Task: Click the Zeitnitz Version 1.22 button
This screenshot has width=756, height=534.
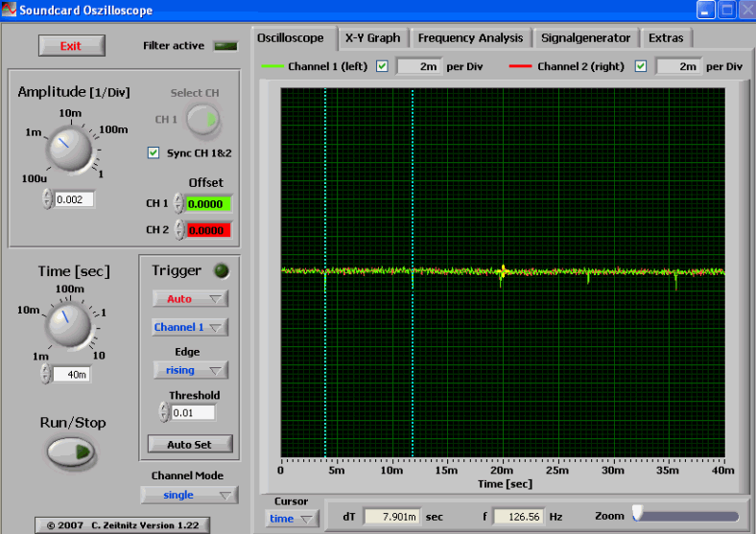Action: coord(123,525)
